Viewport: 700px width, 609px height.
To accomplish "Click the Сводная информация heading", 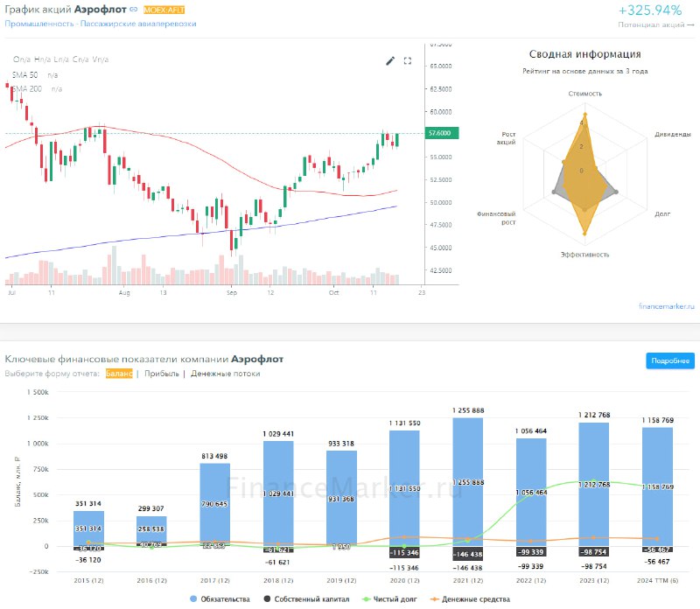I will tap(584, 54).
